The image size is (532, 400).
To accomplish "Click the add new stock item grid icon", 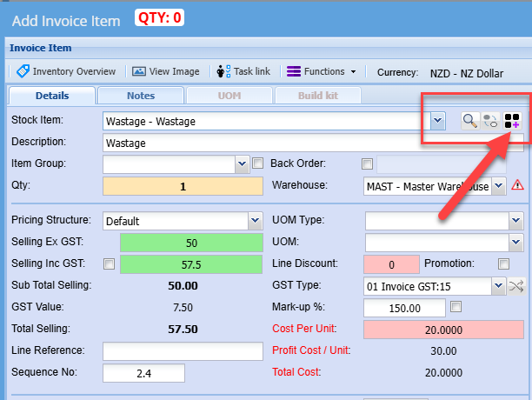I will [x=512, y=121].
